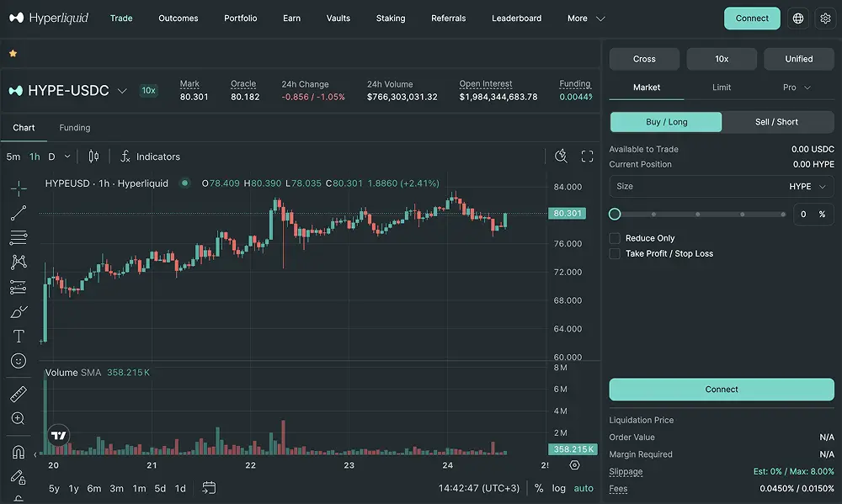Open the HYPE size unit dropdown
Viewport: 842px width, 504px height.
(x=807, y=186)
